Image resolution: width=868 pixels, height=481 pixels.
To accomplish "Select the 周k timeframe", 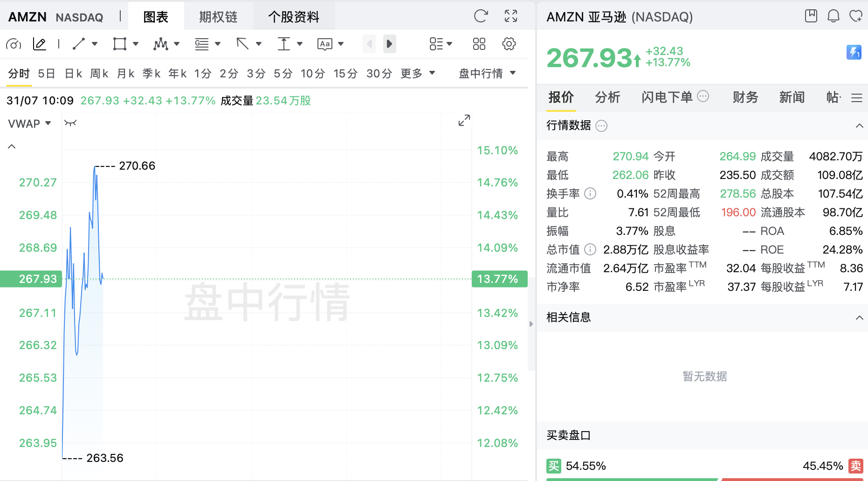I will coord(99,74).
